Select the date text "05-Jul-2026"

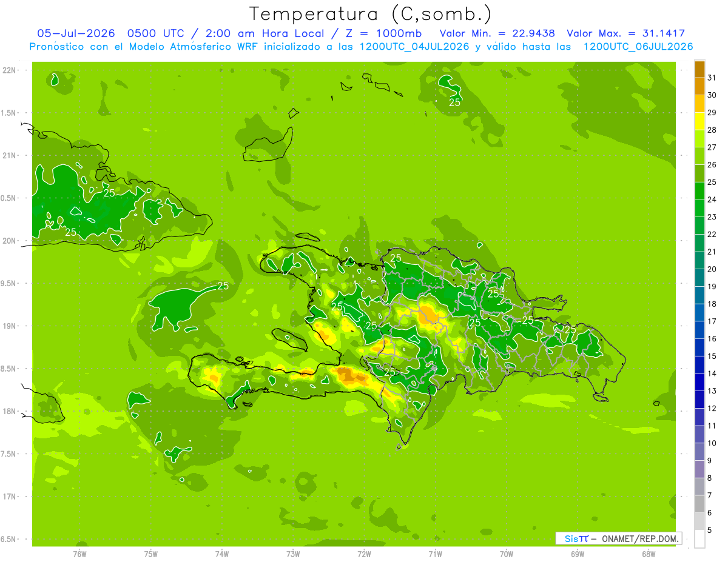77,33
